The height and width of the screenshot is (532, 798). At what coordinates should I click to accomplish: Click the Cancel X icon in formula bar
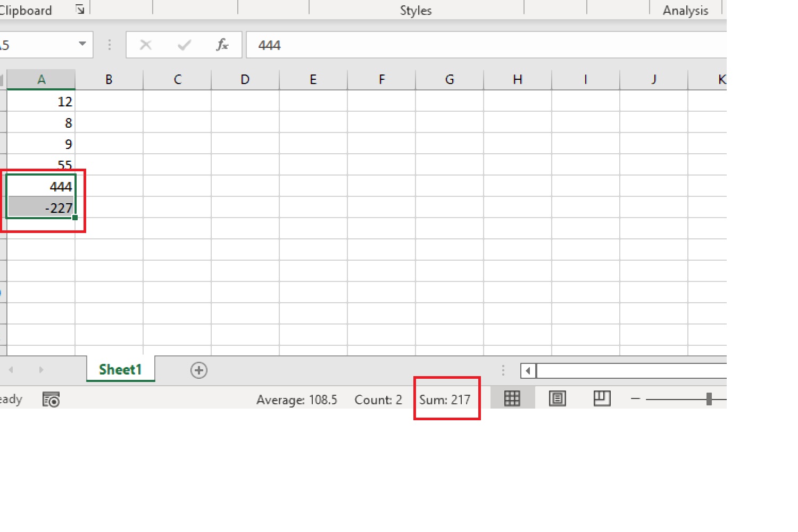pyautogui.click(x=145, y=45)
